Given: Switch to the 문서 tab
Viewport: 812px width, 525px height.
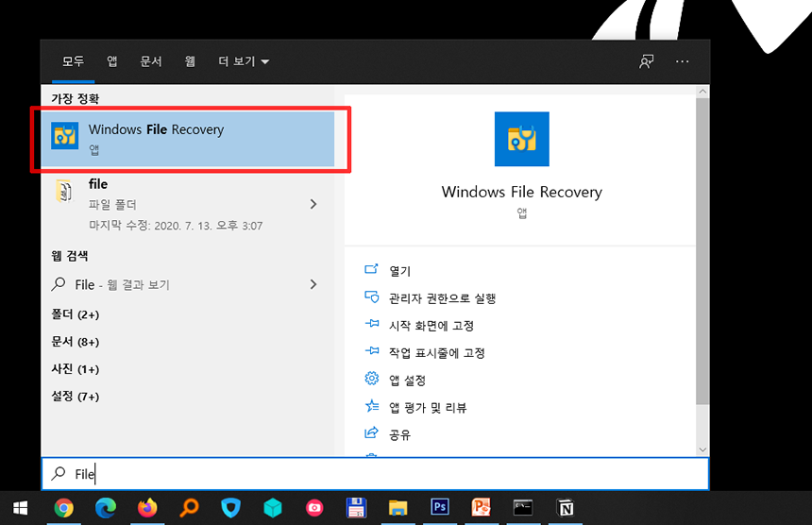Looking at the screenshot, I should point(151,61).
